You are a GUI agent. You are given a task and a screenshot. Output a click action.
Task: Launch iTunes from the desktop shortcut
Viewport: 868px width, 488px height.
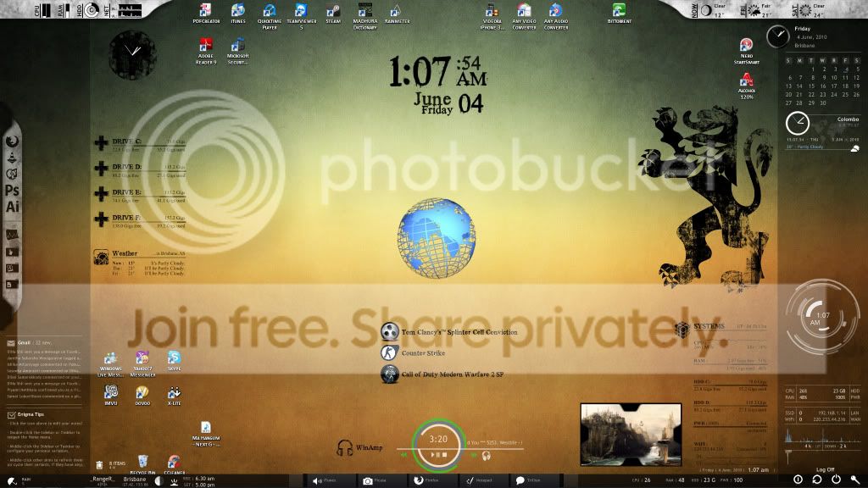[238, 14]
